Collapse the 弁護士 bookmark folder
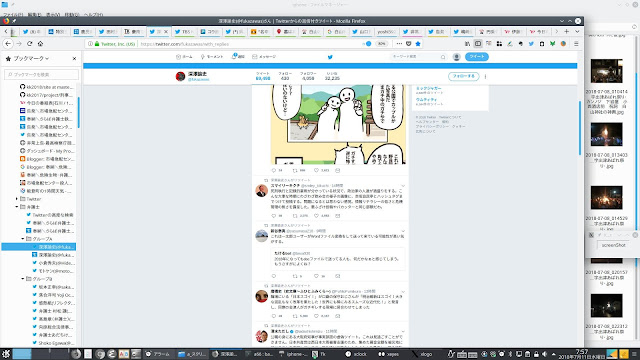The width and height of the screenshot is (640, 360). tap(17, 207)
